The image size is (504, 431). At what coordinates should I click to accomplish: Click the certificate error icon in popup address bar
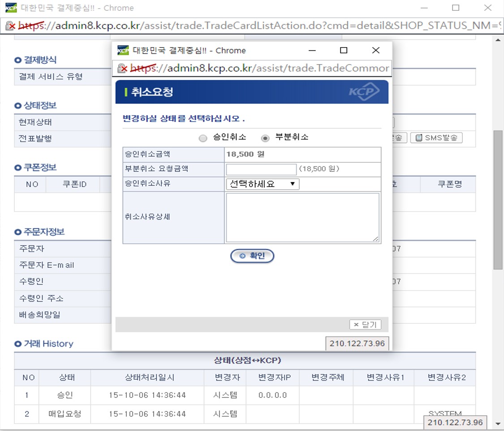(x=122, y=68)
